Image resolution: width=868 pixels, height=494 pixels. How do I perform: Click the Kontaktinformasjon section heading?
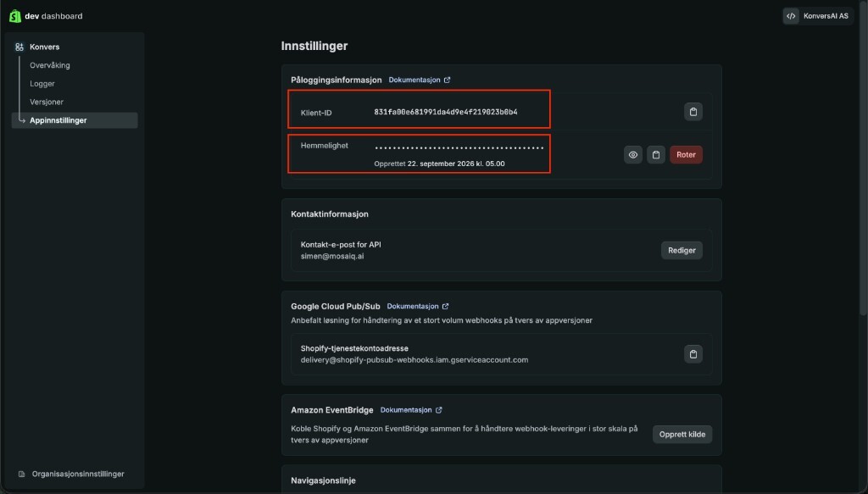pyautogui.click(x=330, y=214)
